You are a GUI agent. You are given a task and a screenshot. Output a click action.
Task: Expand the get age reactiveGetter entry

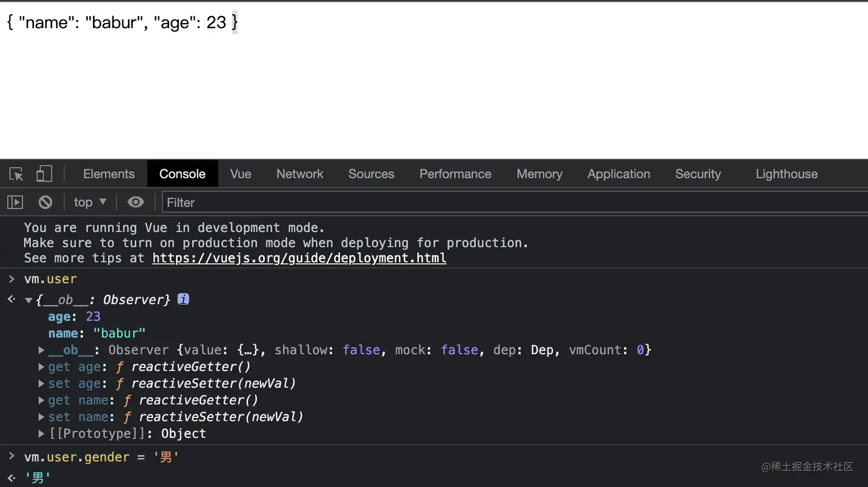click(x=41, y=366)
